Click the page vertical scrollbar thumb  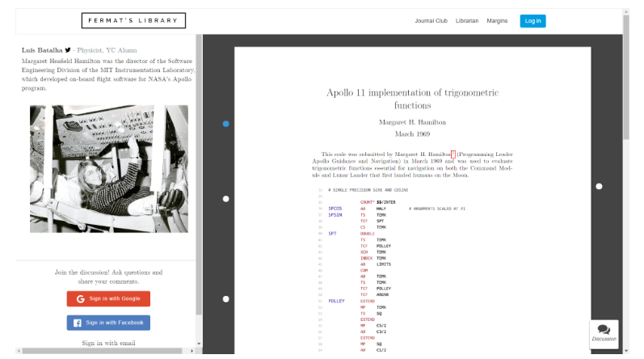click(626, 73)
